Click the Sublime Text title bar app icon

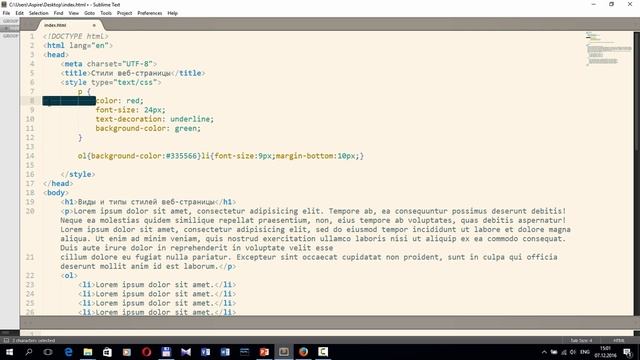[x=4, y=4]
